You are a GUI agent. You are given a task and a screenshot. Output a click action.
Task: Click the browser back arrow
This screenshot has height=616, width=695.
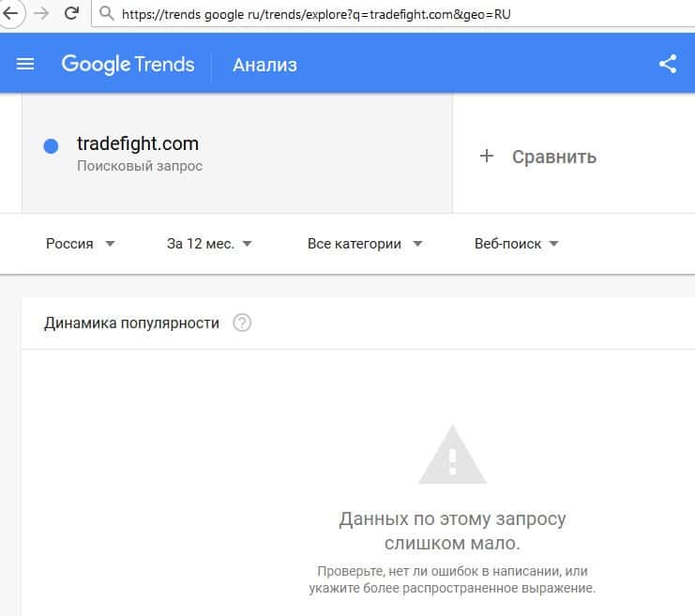point(10,14)
